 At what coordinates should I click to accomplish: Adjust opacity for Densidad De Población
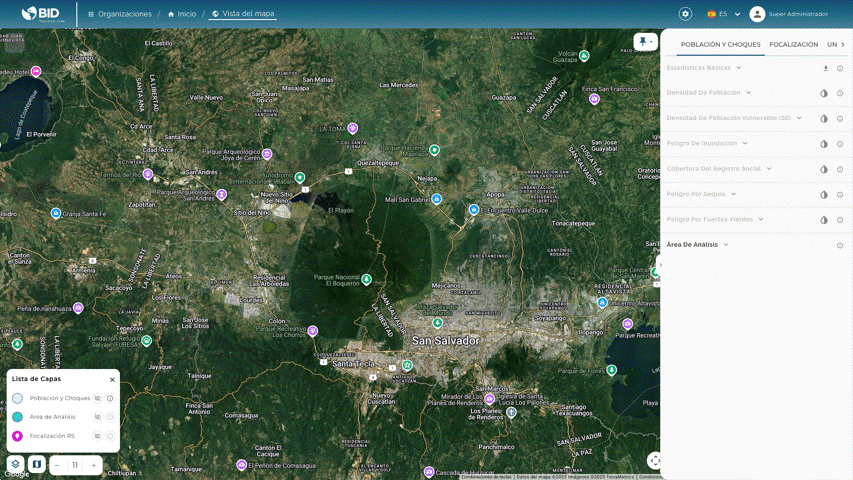coord(824,93)
